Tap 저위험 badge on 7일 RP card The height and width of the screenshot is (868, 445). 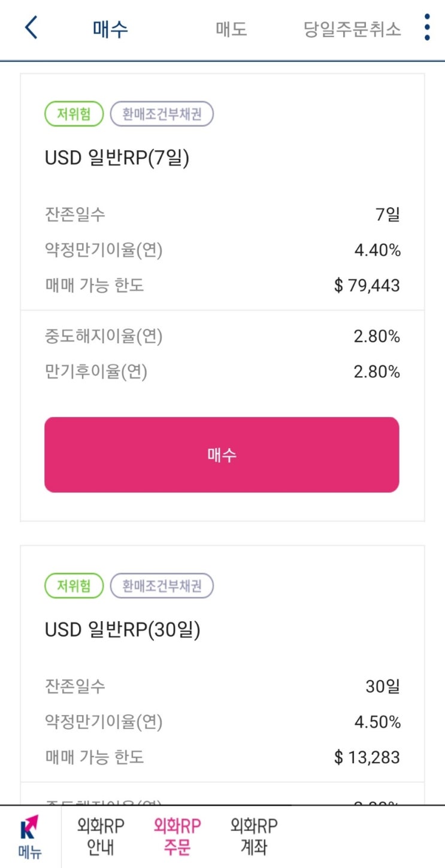(x=74, y=114)
